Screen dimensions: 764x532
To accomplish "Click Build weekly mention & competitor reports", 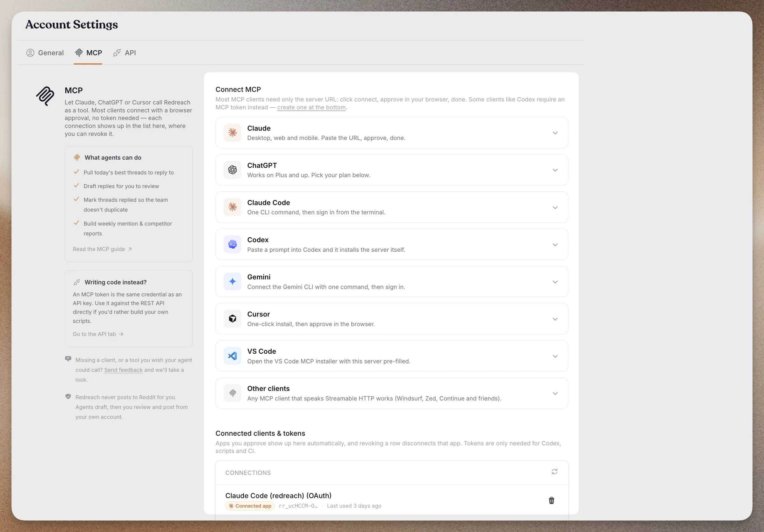I will pos(128,228).
